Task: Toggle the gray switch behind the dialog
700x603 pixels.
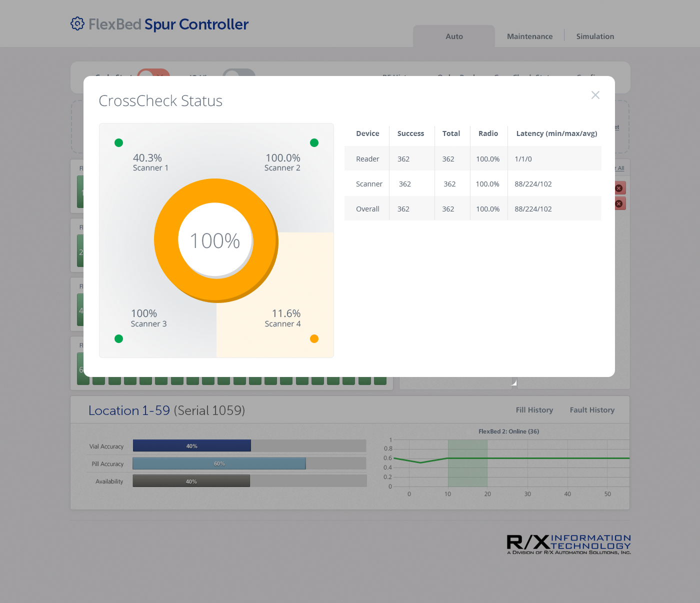Action: point(239,72)
